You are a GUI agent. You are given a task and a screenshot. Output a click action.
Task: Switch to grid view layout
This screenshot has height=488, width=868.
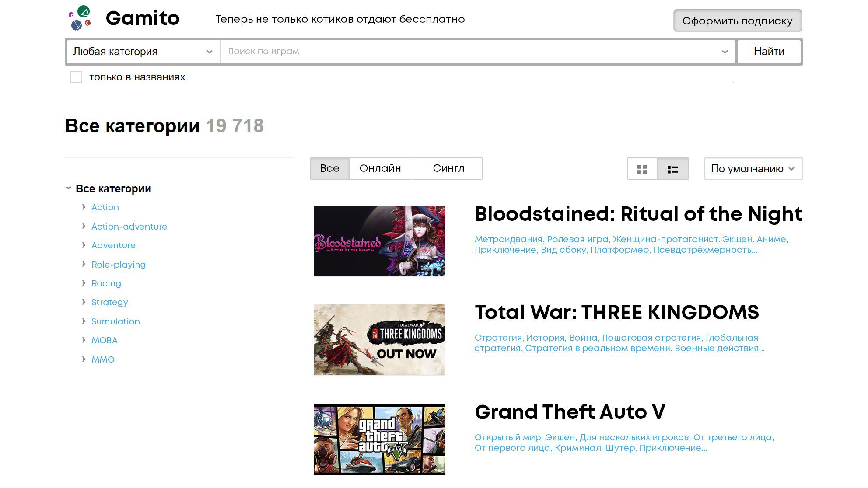click(642, 169)
